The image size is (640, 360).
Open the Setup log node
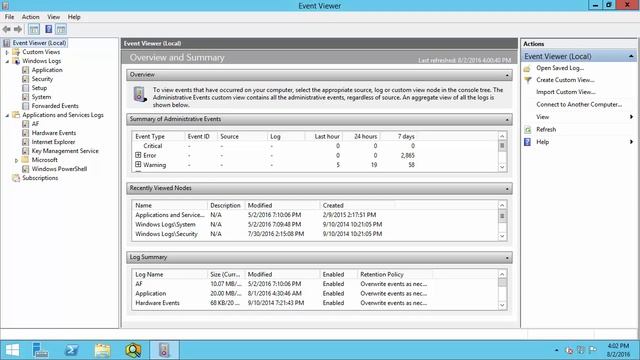coord(39,88)
